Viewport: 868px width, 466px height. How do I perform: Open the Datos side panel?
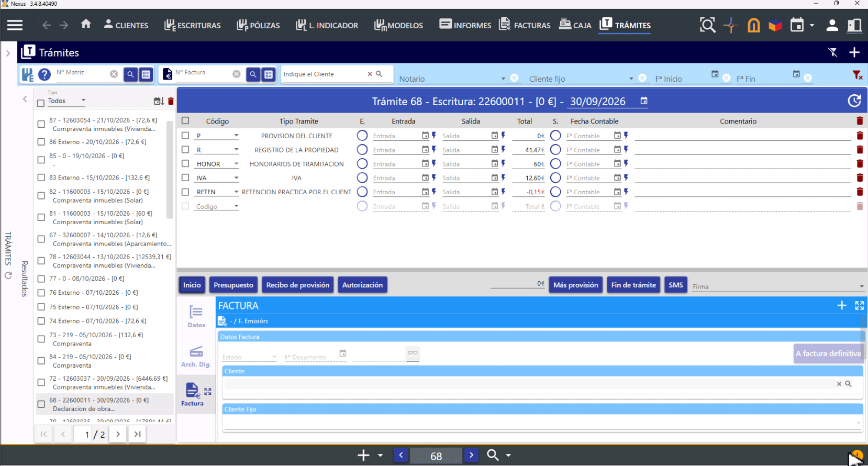(x=196, y=317)
